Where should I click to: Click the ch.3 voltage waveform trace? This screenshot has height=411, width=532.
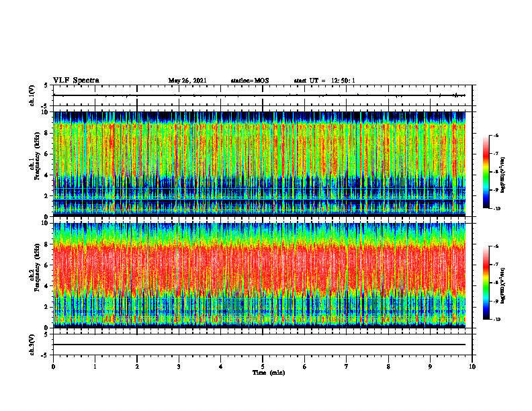tap(259, 345)
